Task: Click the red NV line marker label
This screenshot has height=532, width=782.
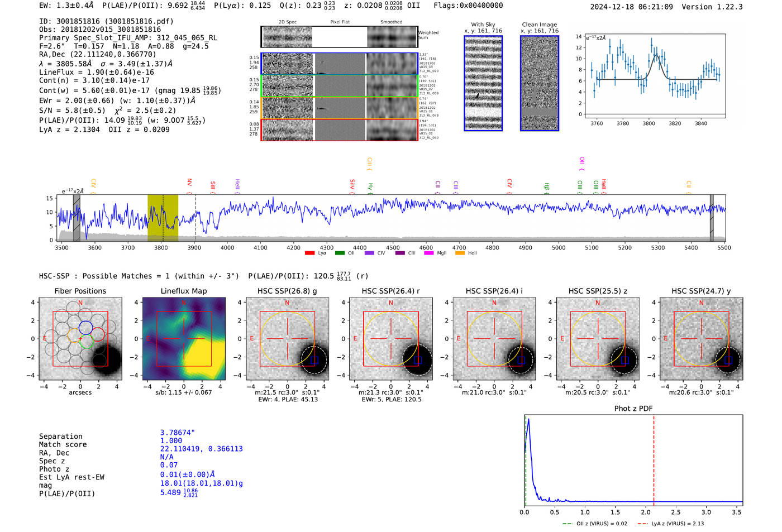Action: [x=189, y=183]
